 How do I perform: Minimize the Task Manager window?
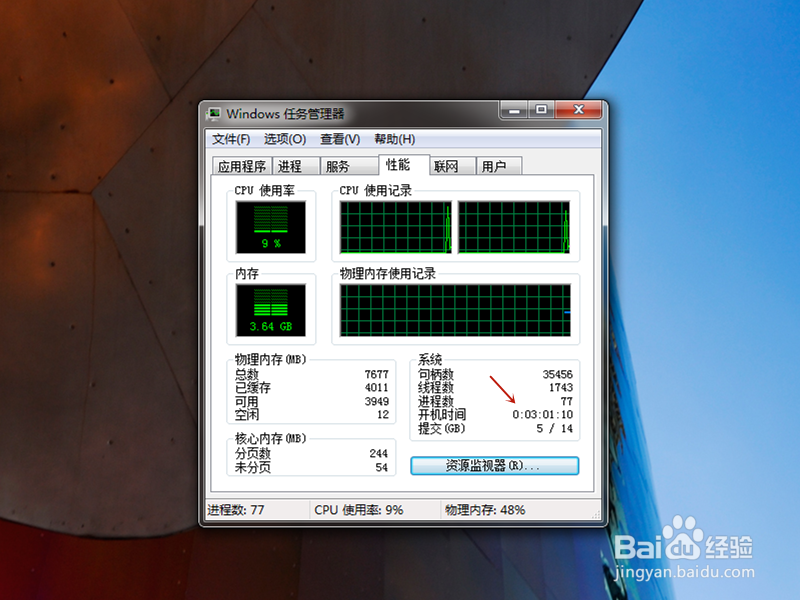514,110
